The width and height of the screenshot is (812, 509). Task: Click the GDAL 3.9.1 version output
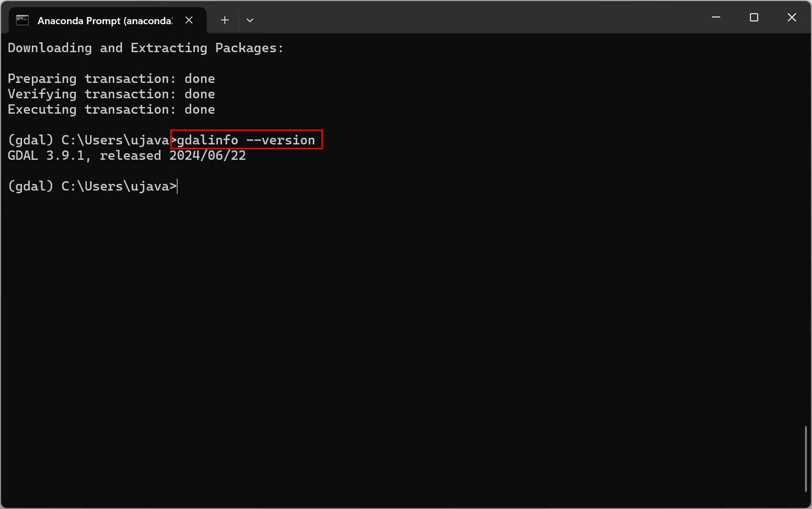click(46, 156)
